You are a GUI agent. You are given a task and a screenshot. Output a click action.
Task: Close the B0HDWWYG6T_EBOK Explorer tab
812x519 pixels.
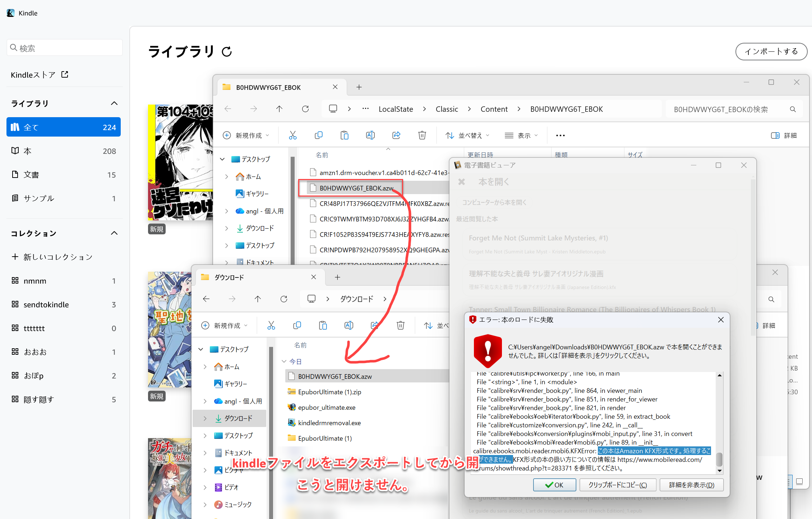[x=335, y=87]
